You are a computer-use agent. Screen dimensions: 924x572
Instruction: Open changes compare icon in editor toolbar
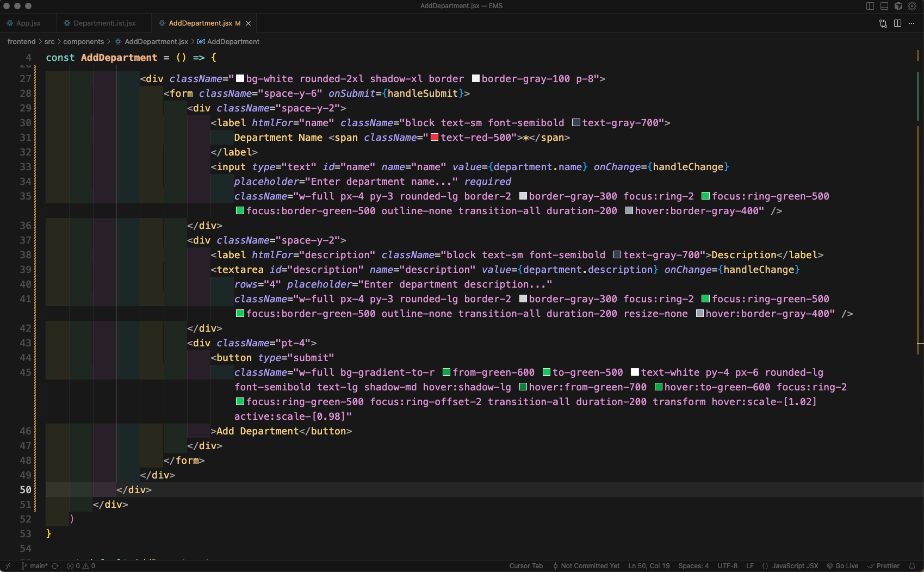[883, 23]
